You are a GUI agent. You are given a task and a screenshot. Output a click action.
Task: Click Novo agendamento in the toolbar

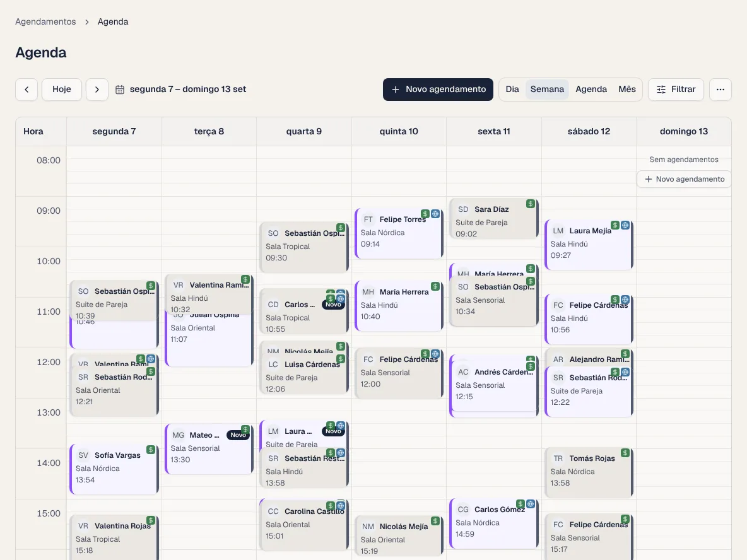tap(438, 90)
